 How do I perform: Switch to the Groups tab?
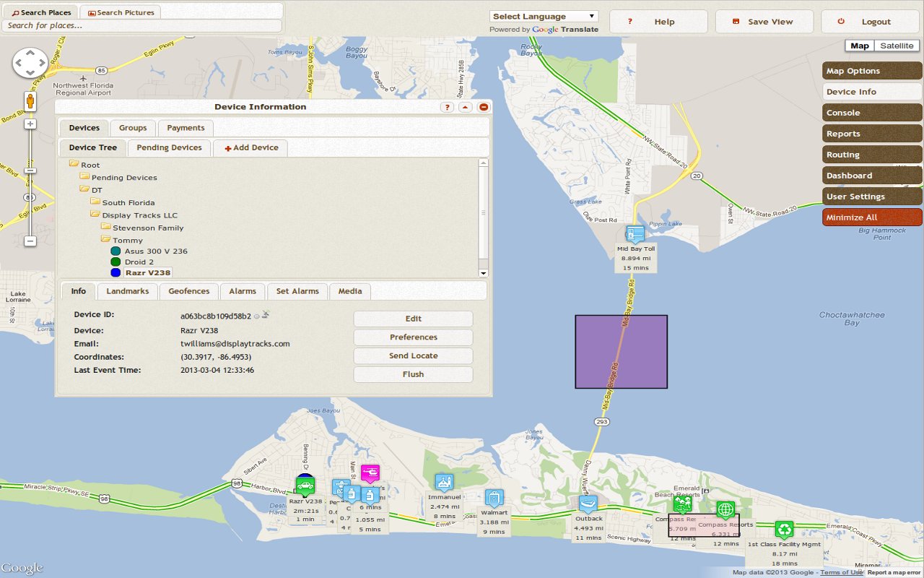[x=133, y=128]
